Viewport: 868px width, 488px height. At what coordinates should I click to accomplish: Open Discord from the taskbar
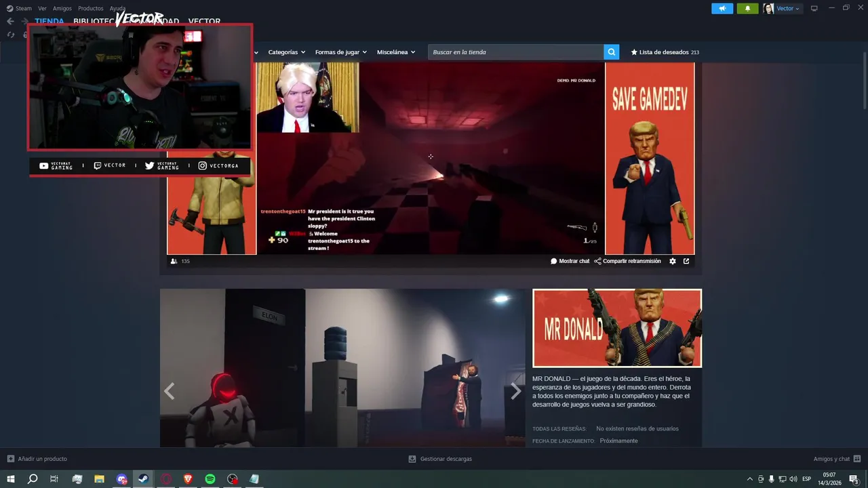tap(121, 479)
